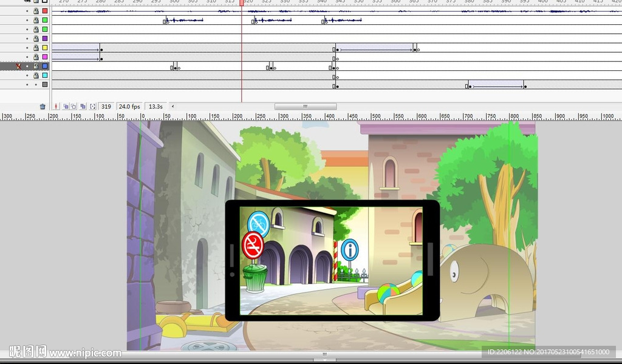Image resolution: width=622 pixels, height=364 pixels.
Task: Select the green trash can on stage
Action: (x=255, y=278)
